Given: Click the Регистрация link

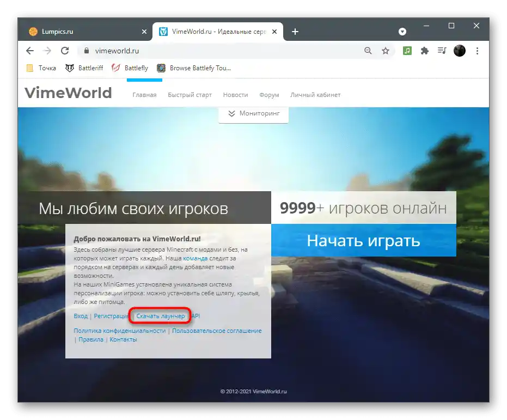Looking at the screenshot, I should tap(111, 316).
